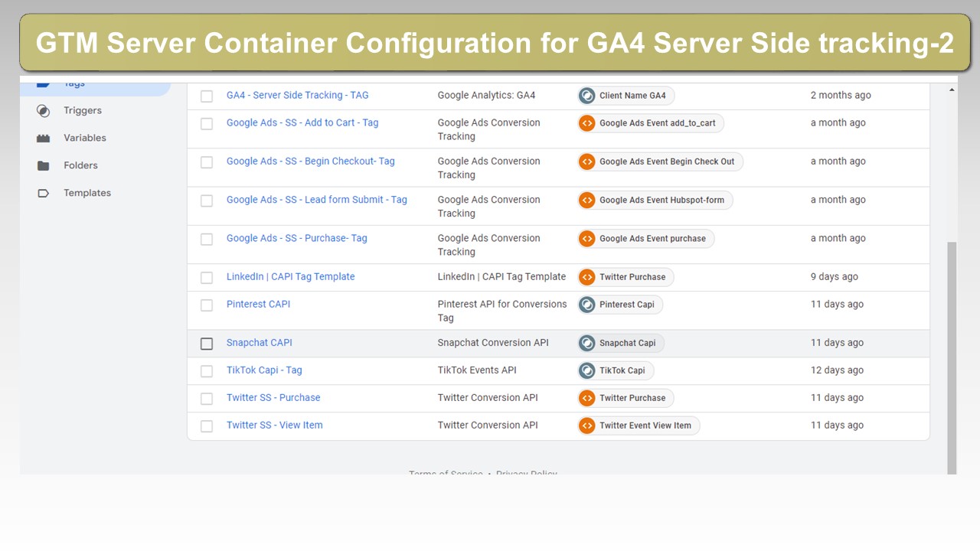
Task: Open the Twitter SS - Purchase tag link
Action: click(273, 397)
